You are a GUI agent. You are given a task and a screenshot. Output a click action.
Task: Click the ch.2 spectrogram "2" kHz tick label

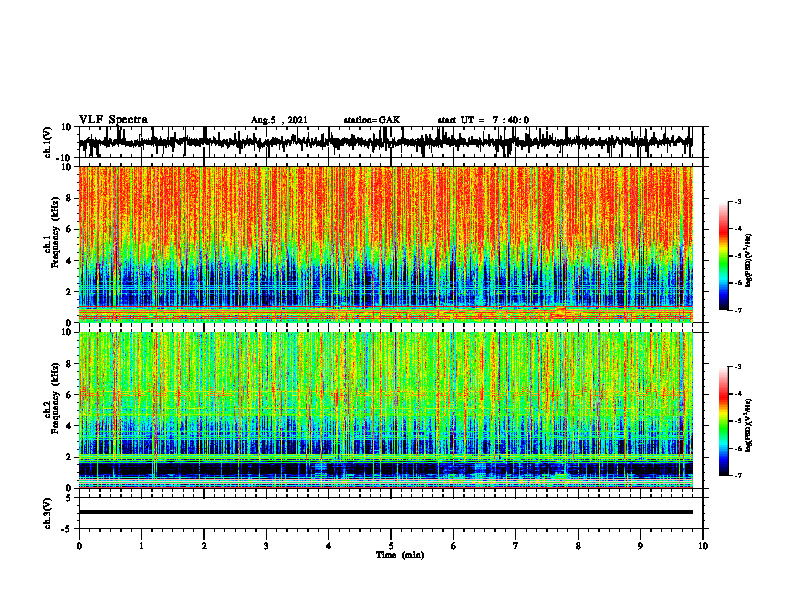(x=70, y=457)
